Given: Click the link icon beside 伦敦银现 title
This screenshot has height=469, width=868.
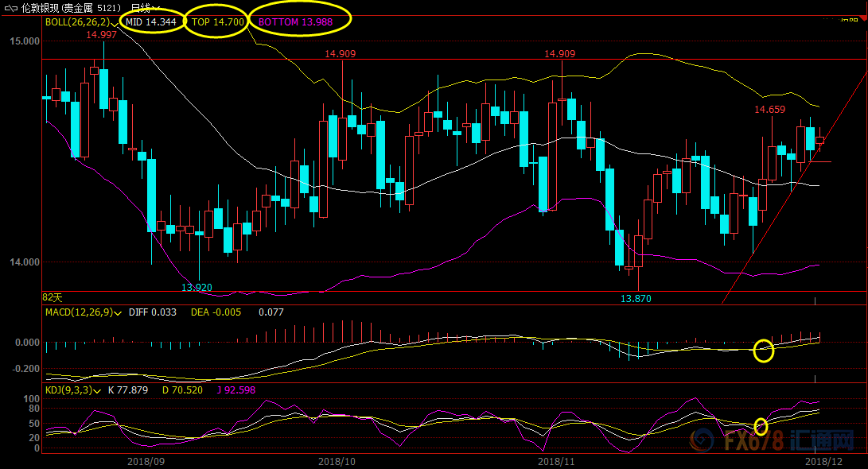Looking at the screenshot, I should point(11,7).
